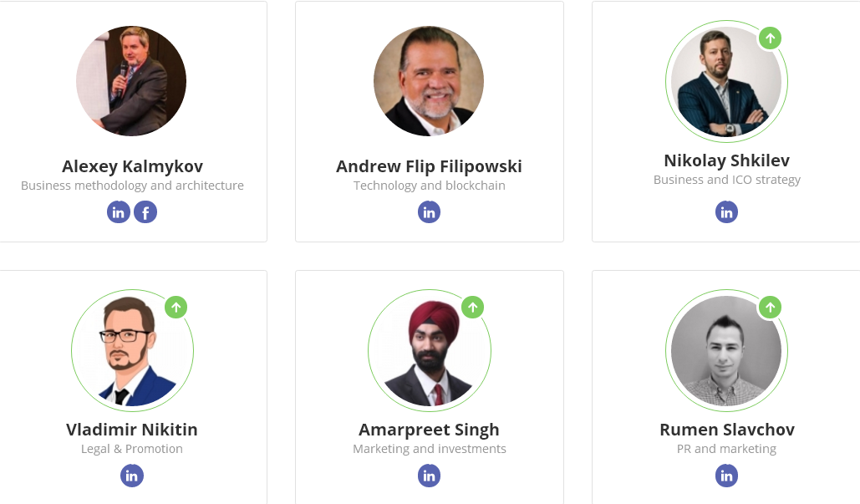
Task: Click green arrow badge on Nikolay Shkilev's photo
Action: pos(770,38)
